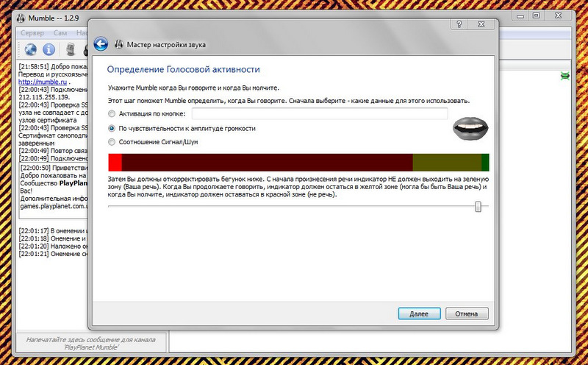Click the chat message input for PlayPlanet Mumble
The width and height of the screenshot is (588, 365).
pyautogui.click(x=91, y=343)
